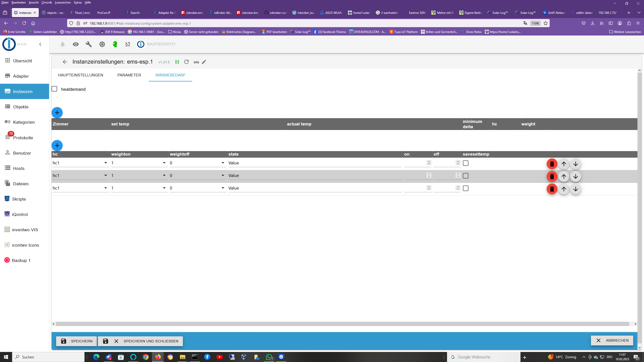Open Objekte in the sidebar

21,107
